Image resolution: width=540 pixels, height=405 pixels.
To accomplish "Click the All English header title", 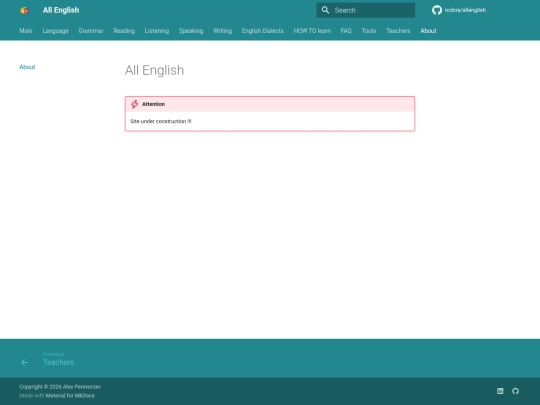I will 61,10.
